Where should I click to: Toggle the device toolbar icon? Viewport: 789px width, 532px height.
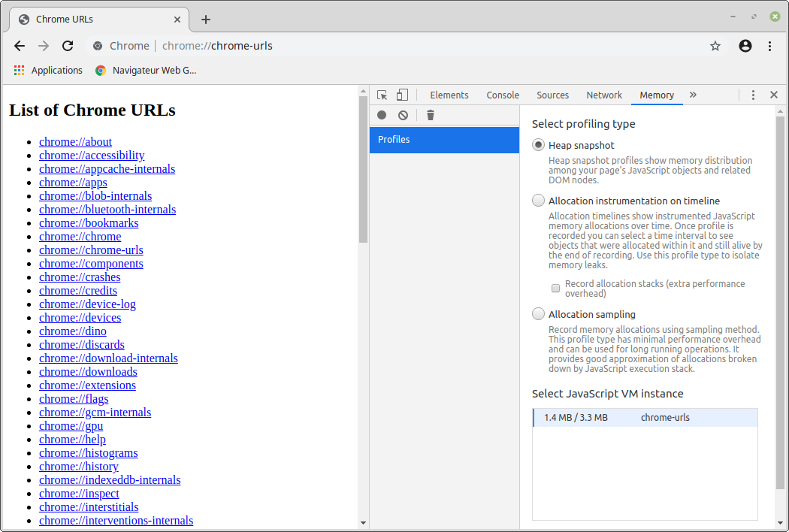[x=402, y=95]
